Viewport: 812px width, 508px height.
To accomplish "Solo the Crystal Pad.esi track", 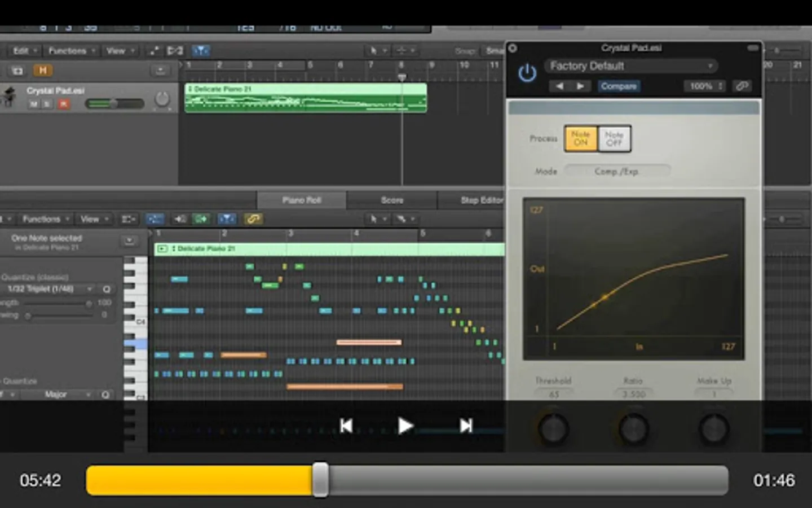I will (x=47, y=104).
